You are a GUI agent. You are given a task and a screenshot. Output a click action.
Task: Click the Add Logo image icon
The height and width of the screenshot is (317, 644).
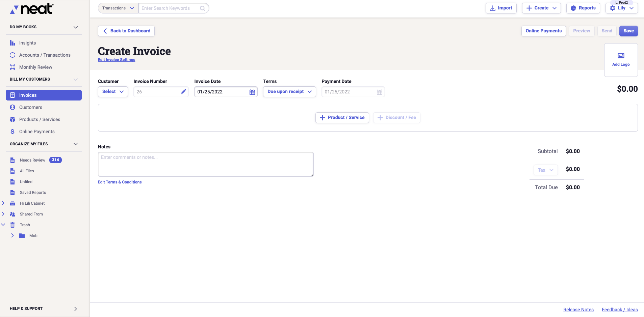point(621,56)
